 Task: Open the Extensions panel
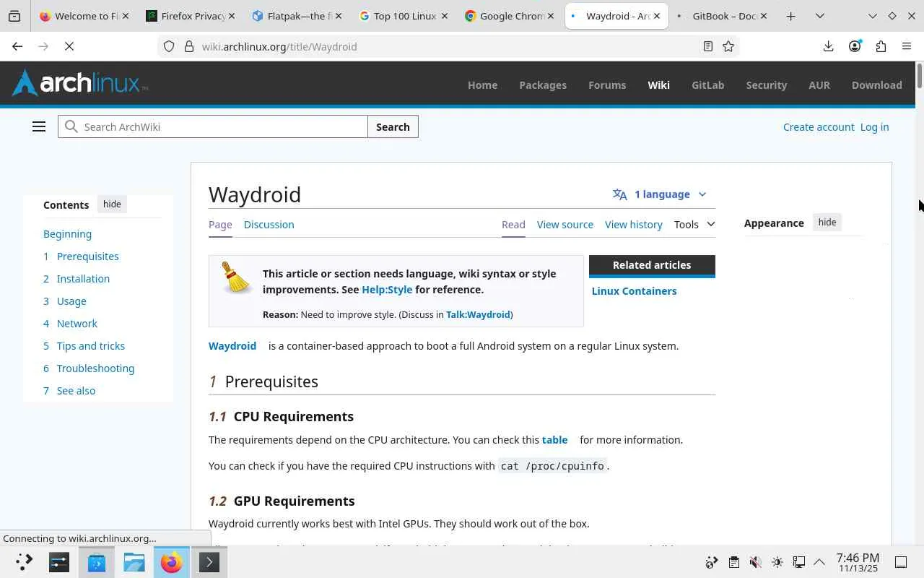tap(881, 46)
